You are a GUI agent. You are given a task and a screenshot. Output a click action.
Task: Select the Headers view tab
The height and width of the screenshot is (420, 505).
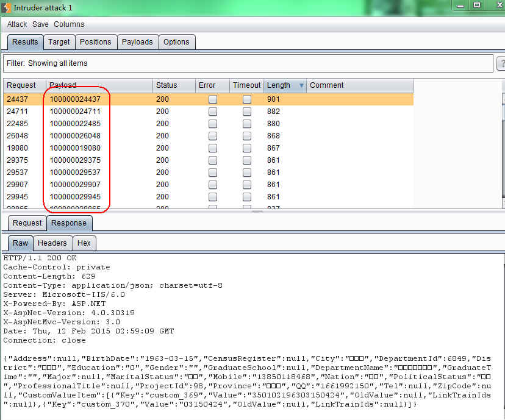[52, 243]
